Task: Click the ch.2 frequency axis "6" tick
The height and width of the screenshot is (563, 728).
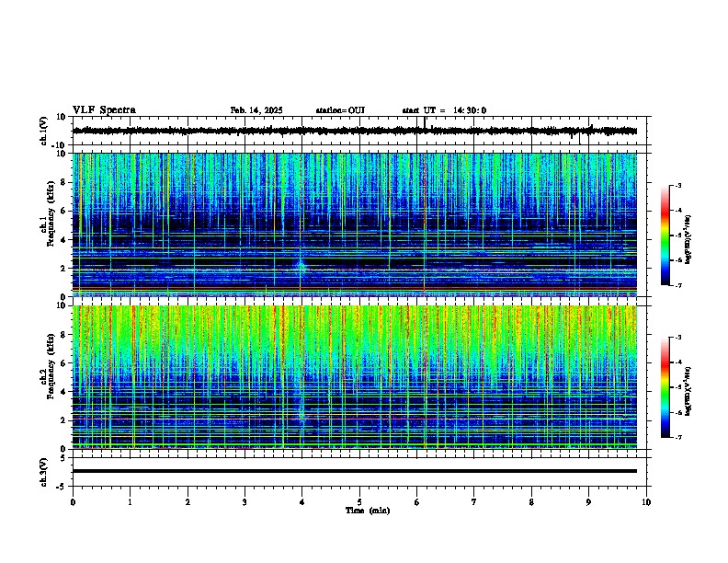Action: pyautogui.click(x=63, y=363)
